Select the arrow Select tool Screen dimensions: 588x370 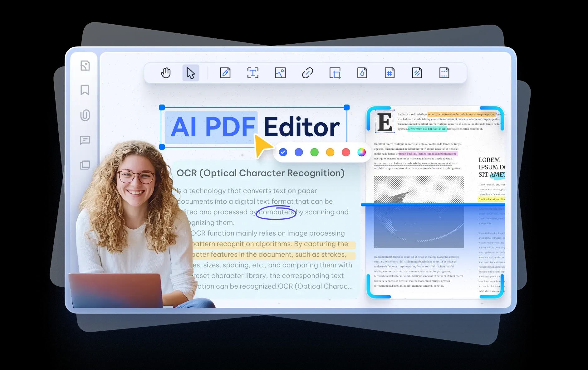click(x=190, y=73)
